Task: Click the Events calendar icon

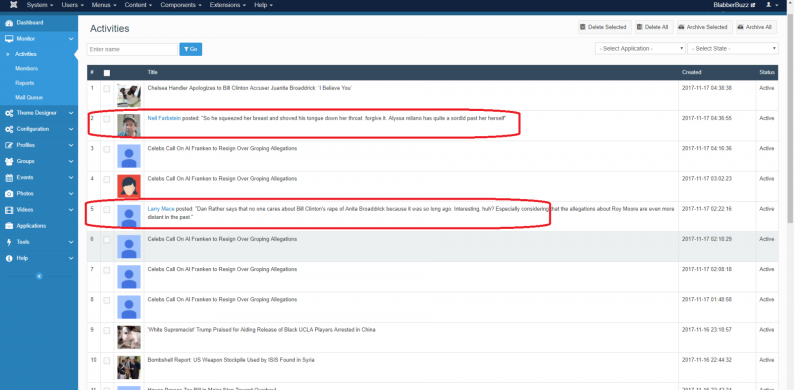Action: pos(9,178)
